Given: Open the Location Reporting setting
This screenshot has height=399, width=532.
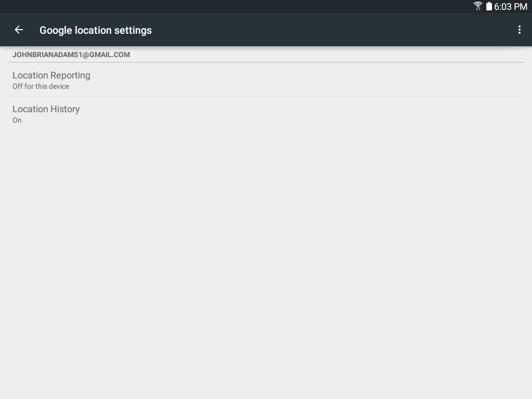Looking at the screenshot, I should click(x=266, y=79).
